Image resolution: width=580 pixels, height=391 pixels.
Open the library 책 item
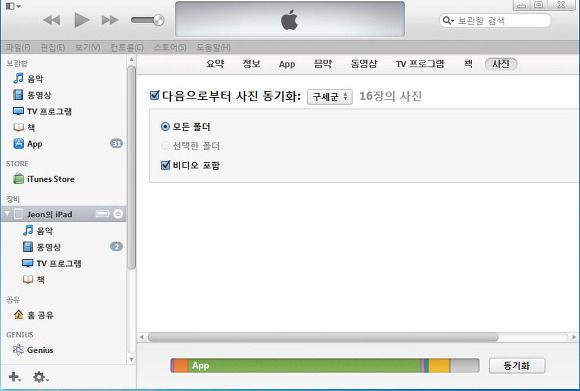pyautogui.click(x=24, y=128)
